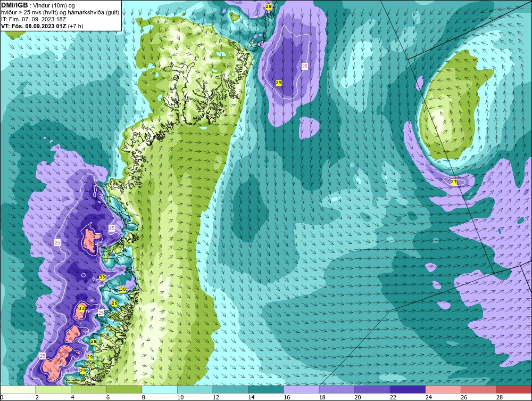Click the yellow 28 label below the 26 label
The width and height of the screenshot is (532, 401).
(93, 341)
